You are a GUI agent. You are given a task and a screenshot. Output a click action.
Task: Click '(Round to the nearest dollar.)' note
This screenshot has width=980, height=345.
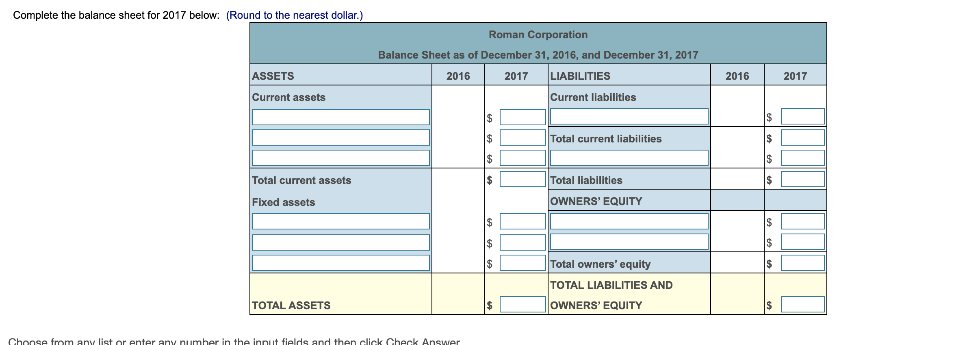pyautogui.click(x=295, y=15)
